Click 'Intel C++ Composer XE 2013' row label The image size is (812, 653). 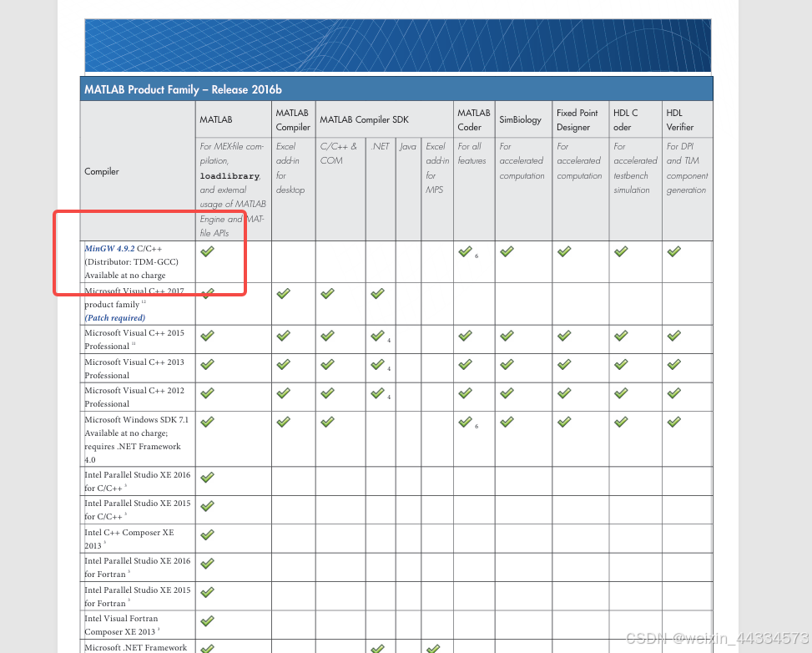coord(129,539)
